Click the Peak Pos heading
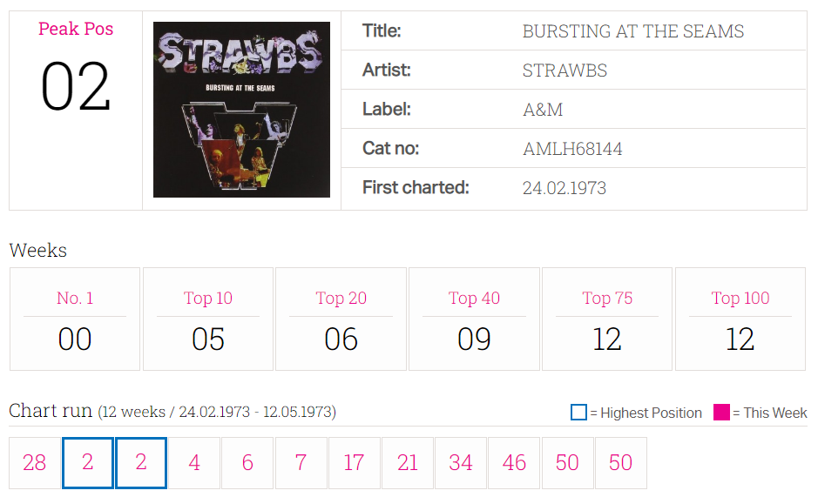The height and width of the screenshot is (504, 818). pyautogui.click(x=76, y=29)
